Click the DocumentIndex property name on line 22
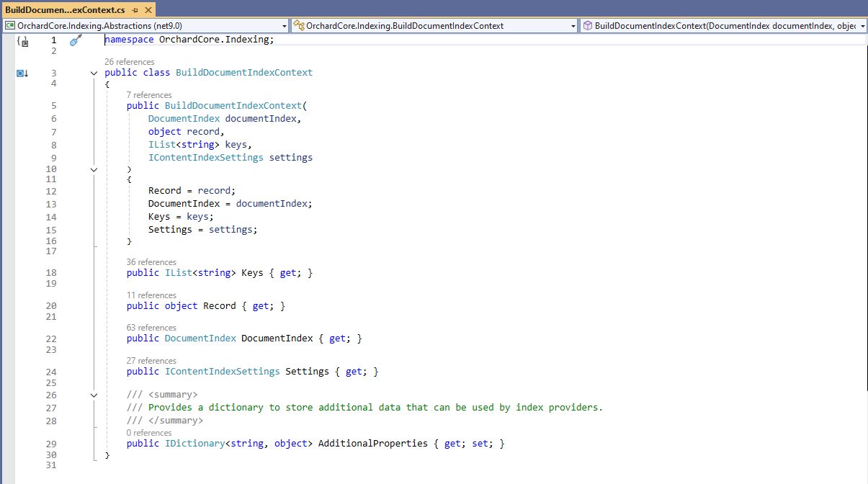The height and width of the screenshot is (484, 868). click(277, 339)
